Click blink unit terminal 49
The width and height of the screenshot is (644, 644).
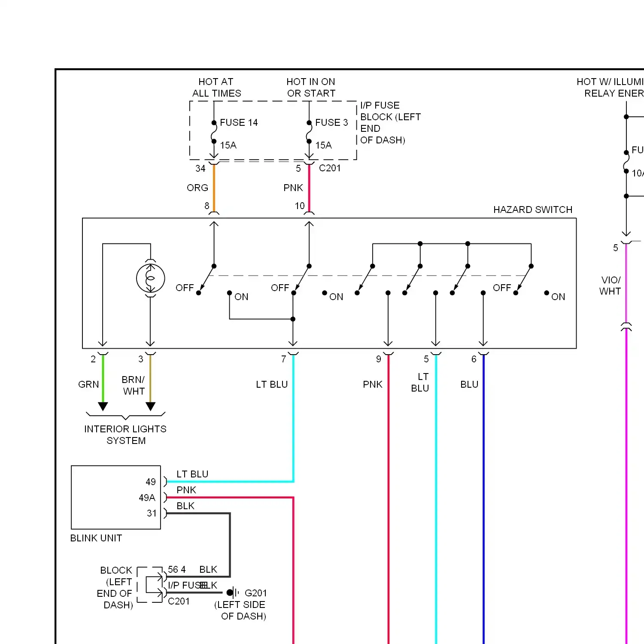click(x=151, y=482)
